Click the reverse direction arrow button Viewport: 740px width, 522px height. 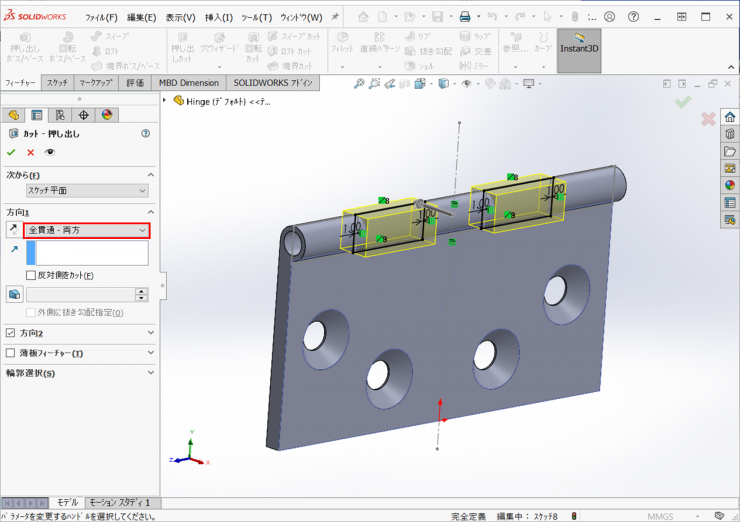(x=12, y=231)
